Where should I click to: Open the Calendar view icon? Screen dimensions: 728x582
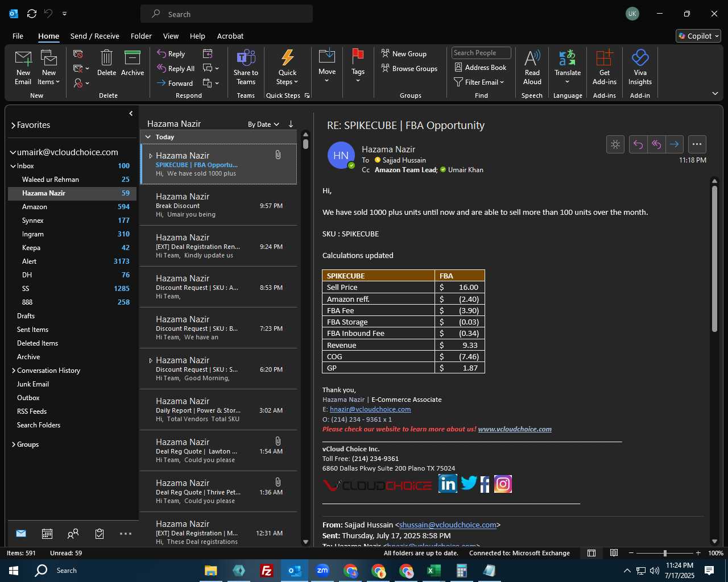[x=47, y=534]
